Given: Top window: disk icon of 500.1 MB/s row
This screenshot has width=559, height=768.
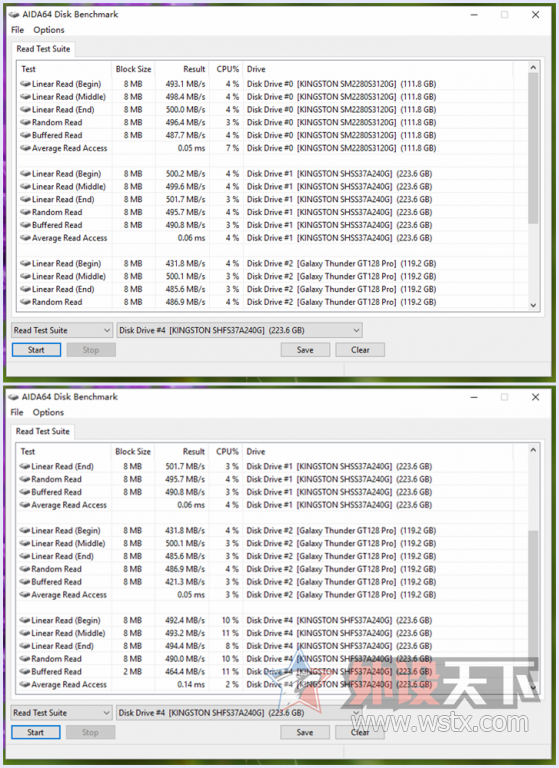Looking at the screenshot, I should pos(25,276).
